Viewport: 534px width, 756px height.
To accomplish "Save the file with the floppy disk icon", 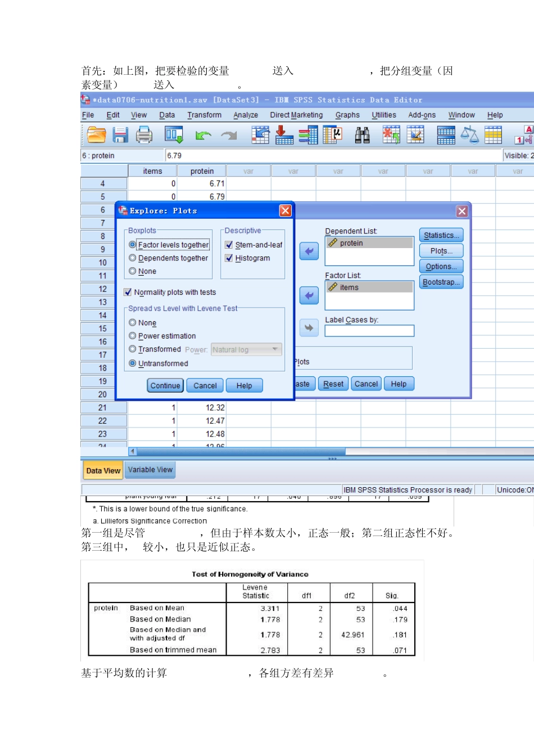I will (x=120, y=135).
